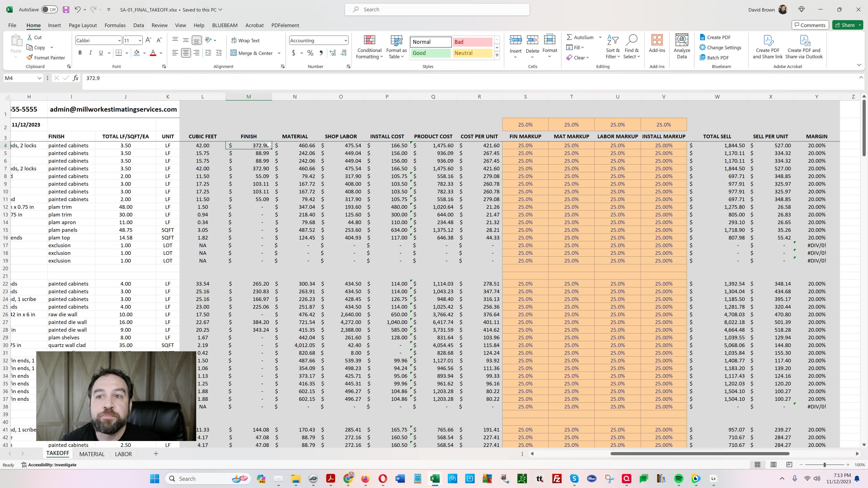
Task: Click Comma Style icon
Action: (321, 53)
